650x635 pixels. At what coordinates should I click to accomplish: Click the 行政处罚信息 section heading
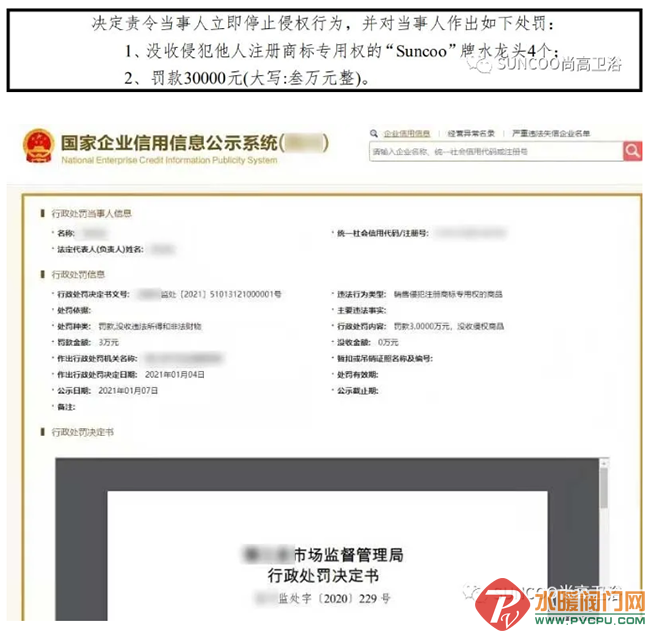pyautogui.click(x=78, y=274)
